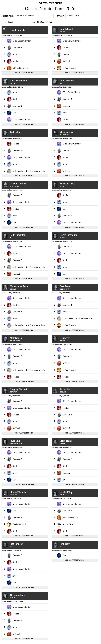Click KPop Demon Hunters poster in Davidcanfield94's list
Image resolution: width=101 pixels, height=644 pixels.
coord(9,41)
